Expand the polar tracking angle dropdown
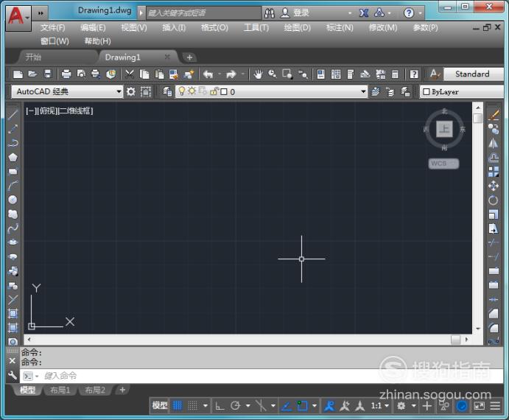The height and width of the screenshot is (420, 509). point(248,405)
